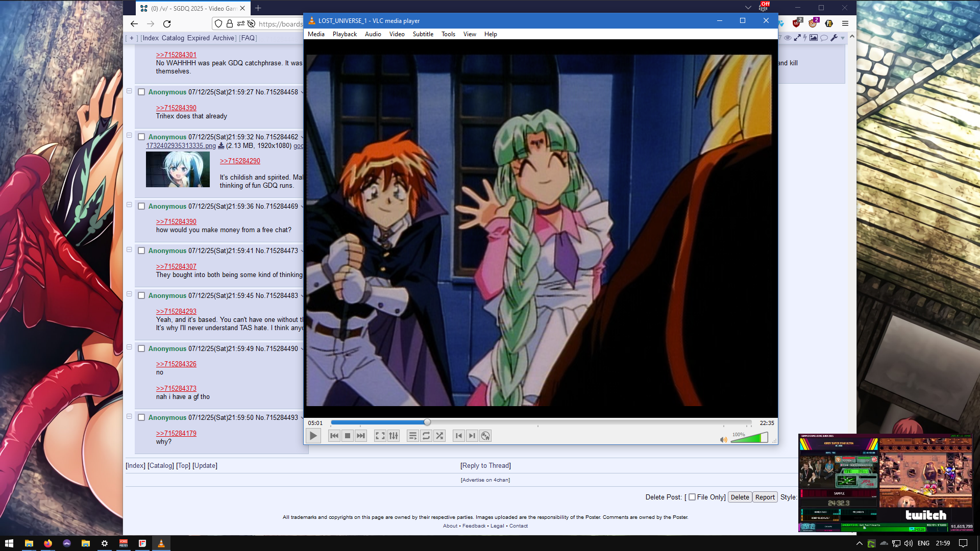This screenshot has width=980, height=551.
Task: Jump to previous chapter in VLC
Action: tap(459, 436)
